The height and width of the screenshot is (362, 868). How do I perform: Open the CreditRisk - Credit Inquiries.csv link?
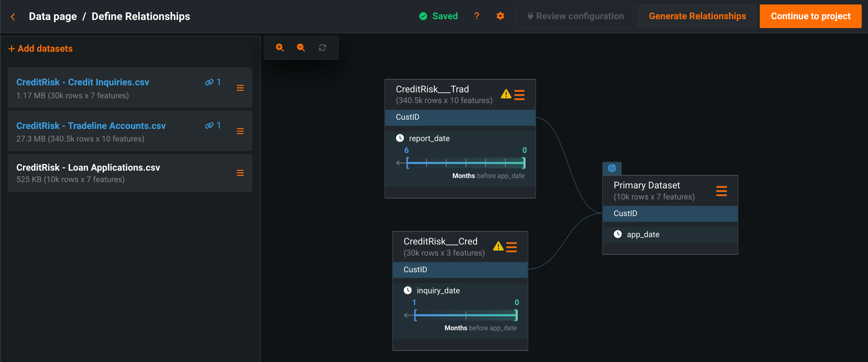83,82
